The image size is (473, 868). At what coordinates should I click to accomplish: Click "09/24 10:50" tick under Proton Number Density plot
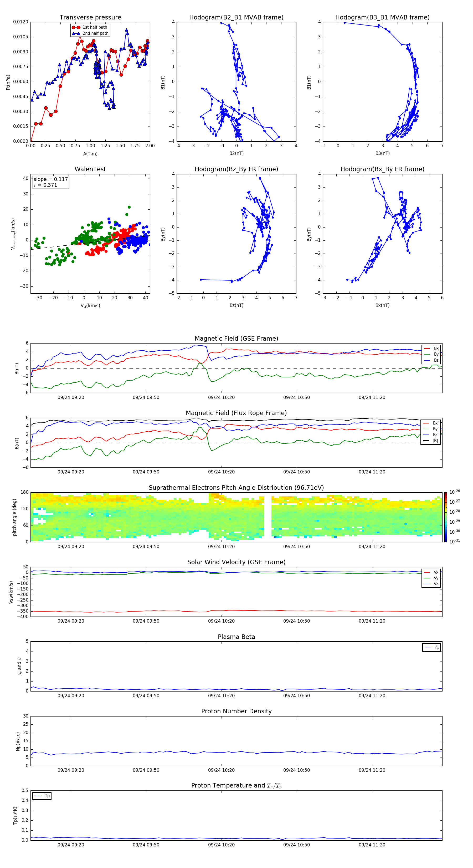pos(296,770)
